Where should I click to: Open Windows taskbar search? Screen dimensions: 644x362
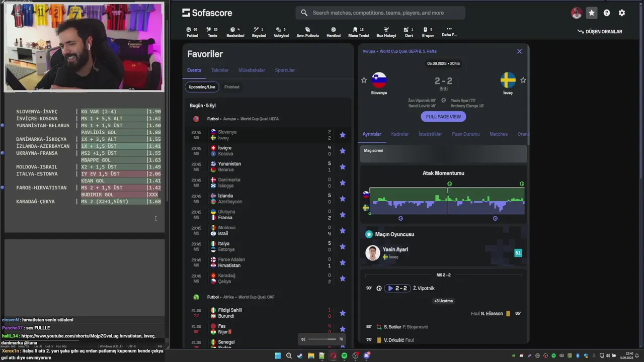[289, 356]
